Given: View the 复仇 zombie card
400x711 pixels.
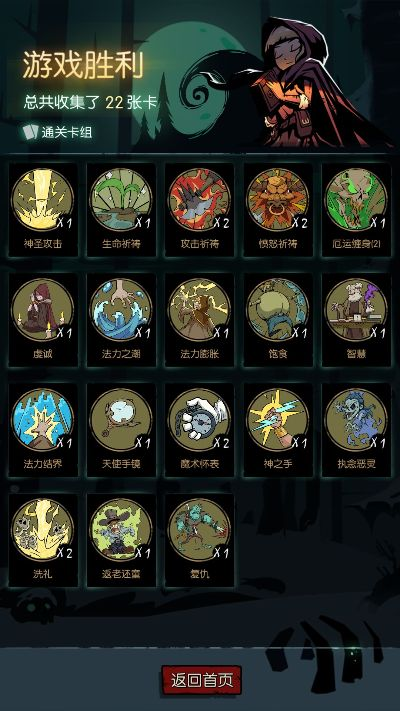Looking at the screenshot, I should click(200, 530).
